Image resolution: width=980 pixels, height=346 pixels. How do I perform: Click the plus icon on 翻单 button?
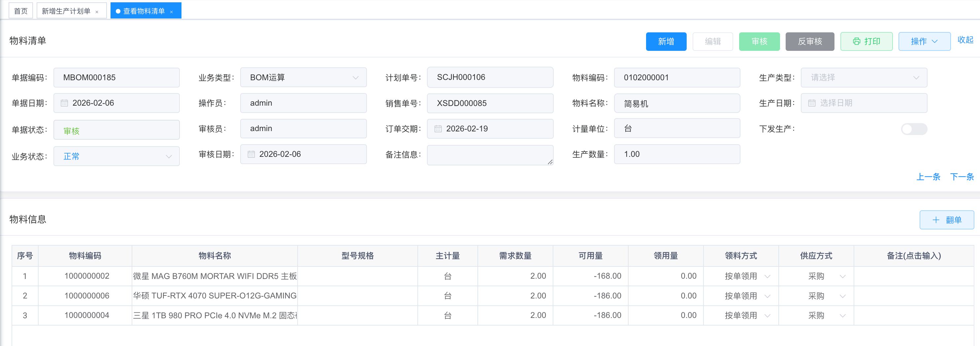point(936,220)
